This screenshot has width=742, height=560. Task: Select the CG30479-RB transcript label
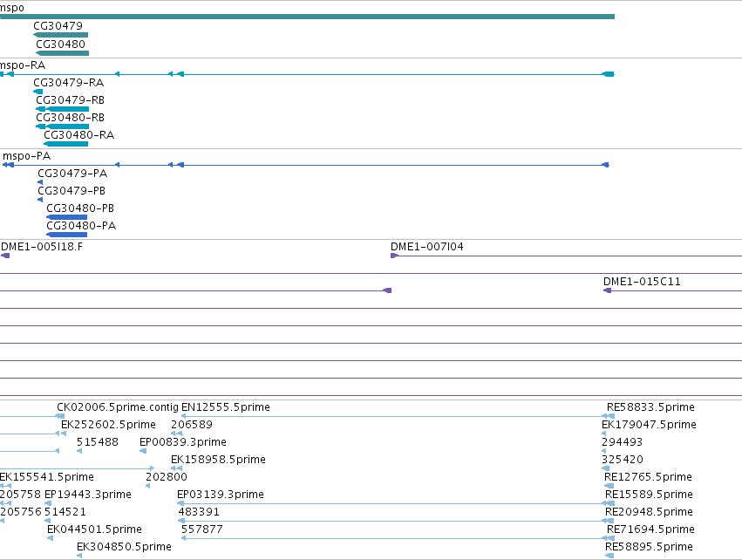pos(70,100)
